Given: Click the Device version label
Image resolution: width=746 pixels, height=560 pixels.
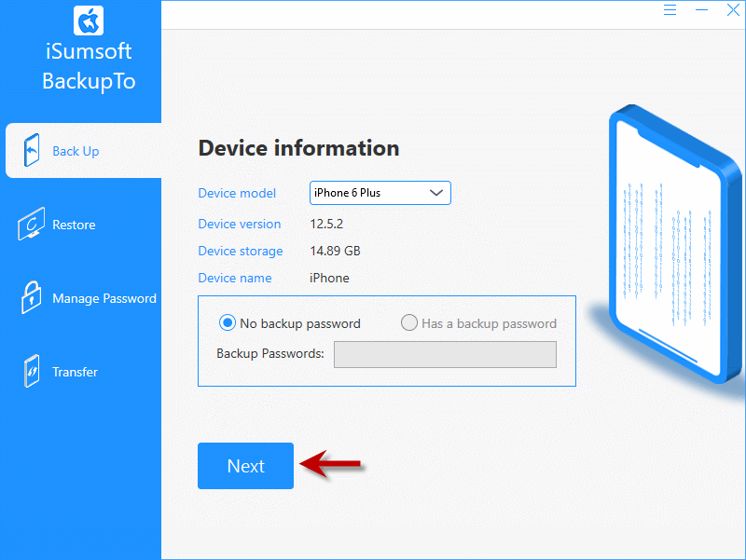Looking at the screenshot, I should pyautogui.click(x=240, y=224).
